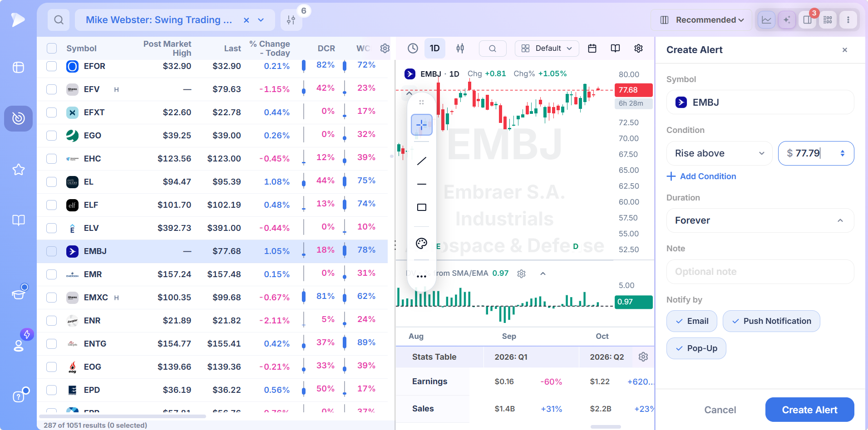Click the Create Alert button

[809, 410]
